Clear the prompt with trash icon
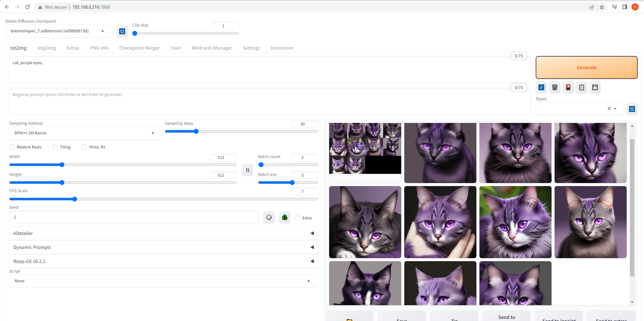The width and height of the screenshot is (644, 321). point(555,87)
